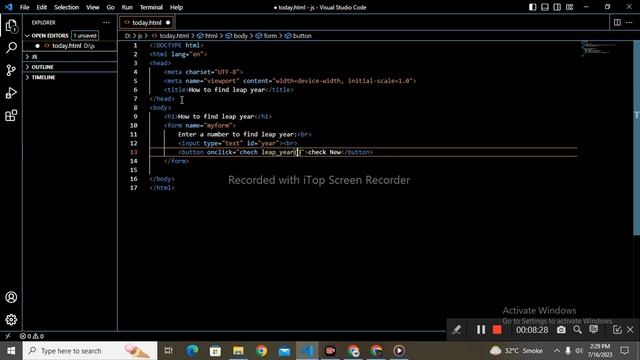Pause the screen recording
The image size is (640, 360).
pyautogui.click(x=481, y=330)
